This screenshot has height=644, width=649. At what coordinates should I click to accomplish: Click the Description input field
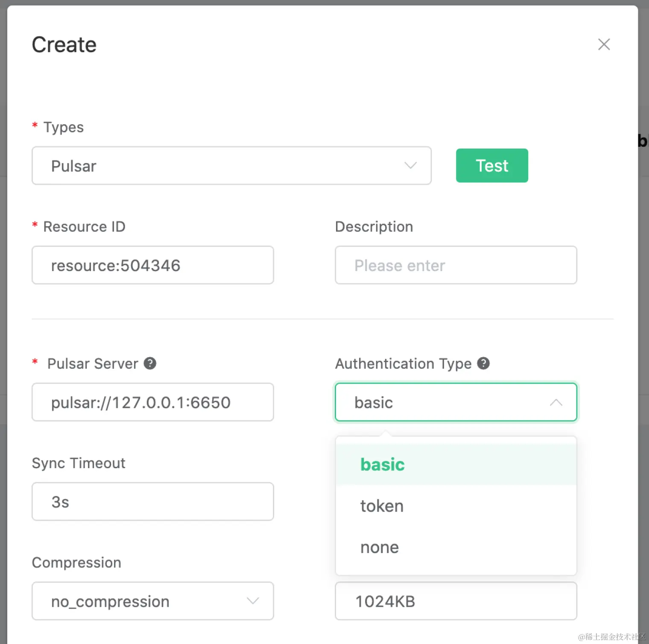click(456, 265)
